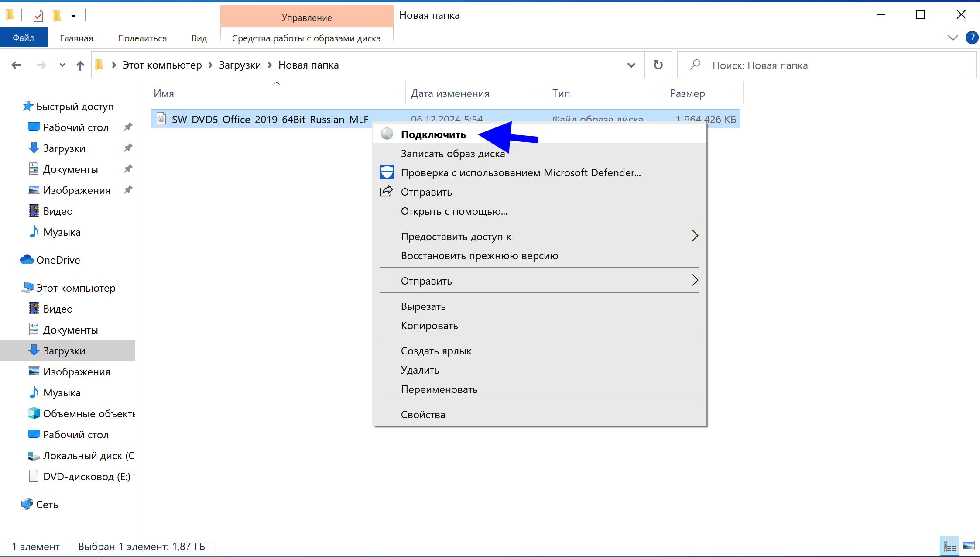Switch to the Главная ribbon tab
Image resolution: width=980 pixels, height=557 pixels.
click(76, 38)
